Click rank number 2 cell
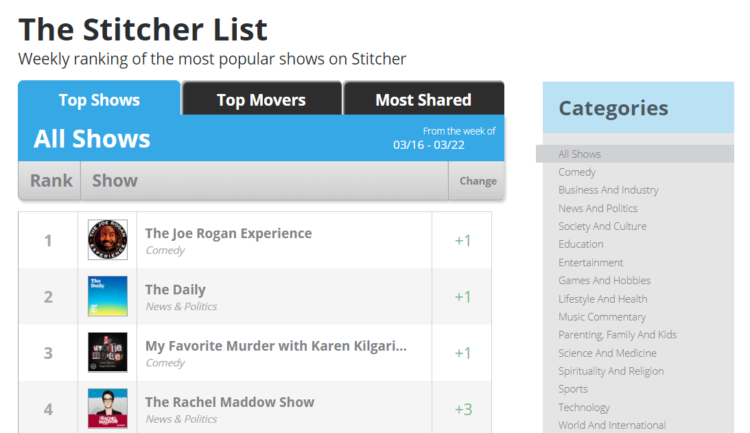This screenshot has height=433, width=750. [48, 297]
